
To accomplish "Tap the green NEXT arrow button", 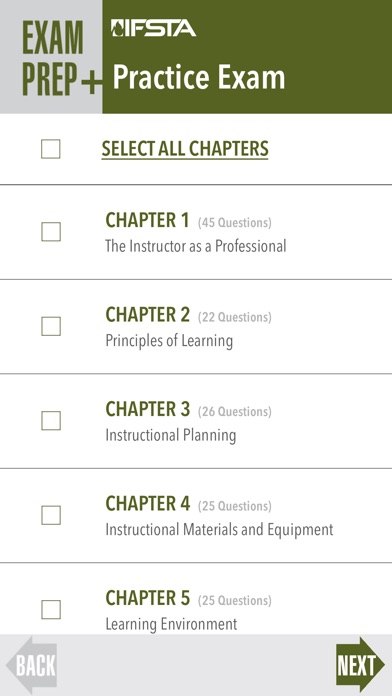I will [360, 665].
